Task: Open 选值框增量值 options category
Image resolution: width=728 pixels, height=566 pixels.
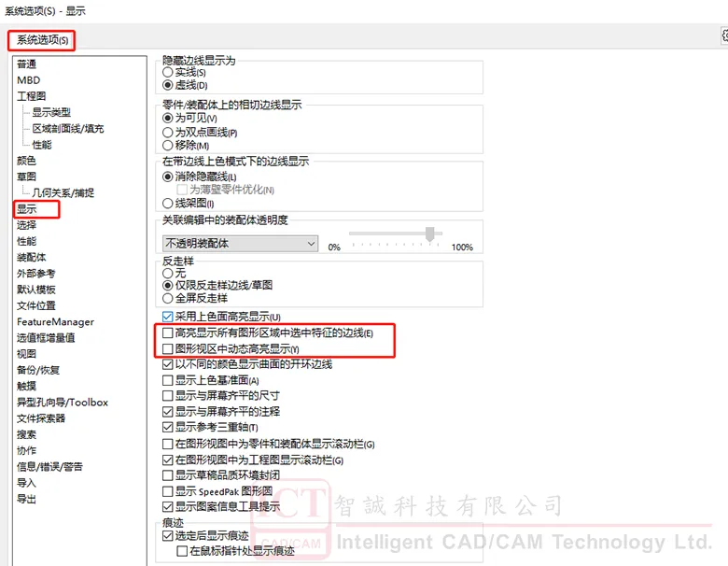Action: point(46,338)
